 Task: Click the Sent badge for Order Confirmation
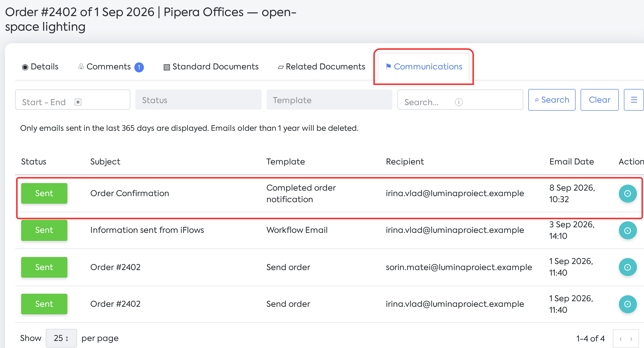point(44,193)
